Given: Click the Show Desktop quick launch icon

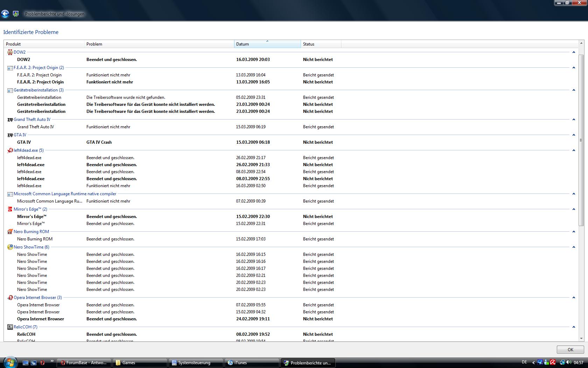Looking at the screenshot, I should (25, 363).
